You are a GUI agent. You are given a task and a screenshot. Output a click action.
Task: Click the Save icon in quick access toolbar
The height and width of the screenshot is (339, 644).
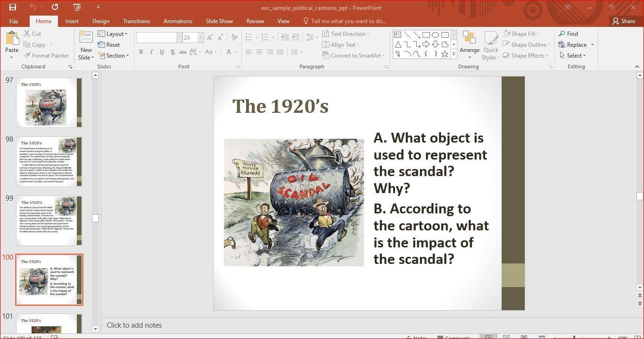(x=13, y=7)
